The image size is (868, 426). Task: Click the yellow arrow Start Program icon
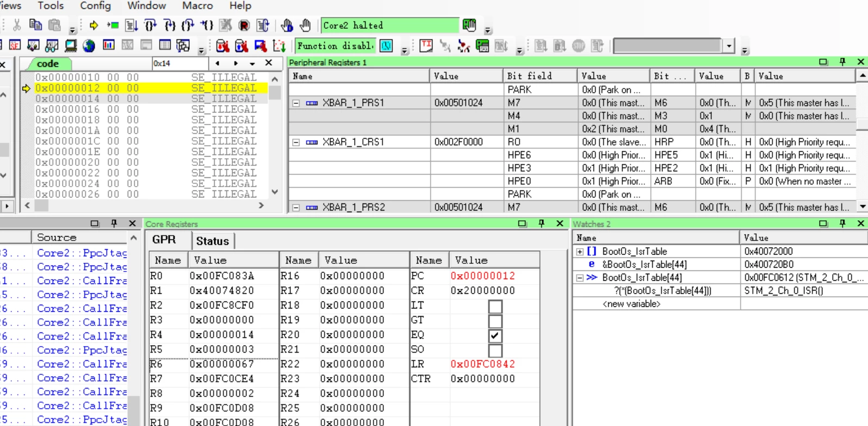(x=94, y=25)
